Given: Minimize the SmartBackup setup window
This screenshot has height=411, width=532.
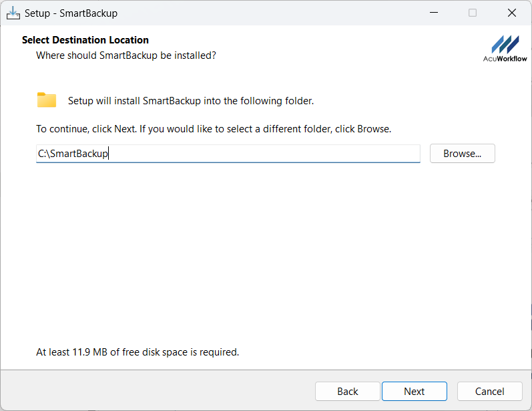Looking at the screenshot, I should [x=434, y=13].
